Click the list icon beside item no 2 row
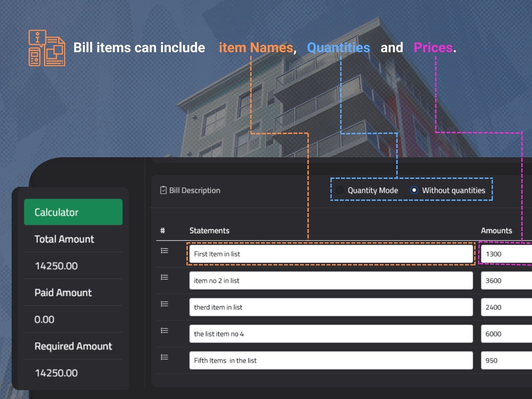The image size is (532, 399). tap(164, 277)
